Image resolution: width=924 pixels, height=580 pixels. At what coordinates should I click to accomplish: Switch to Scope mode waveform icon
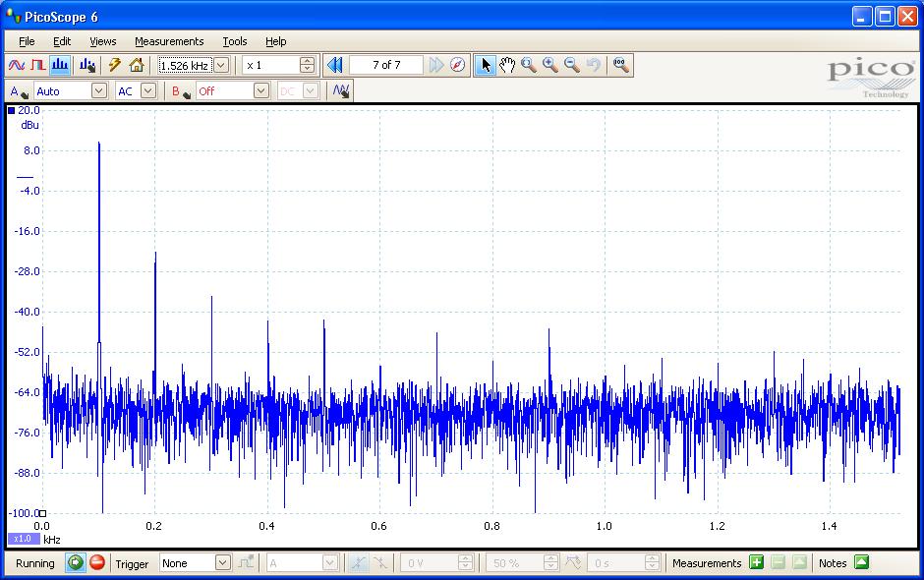click(16, 66)
